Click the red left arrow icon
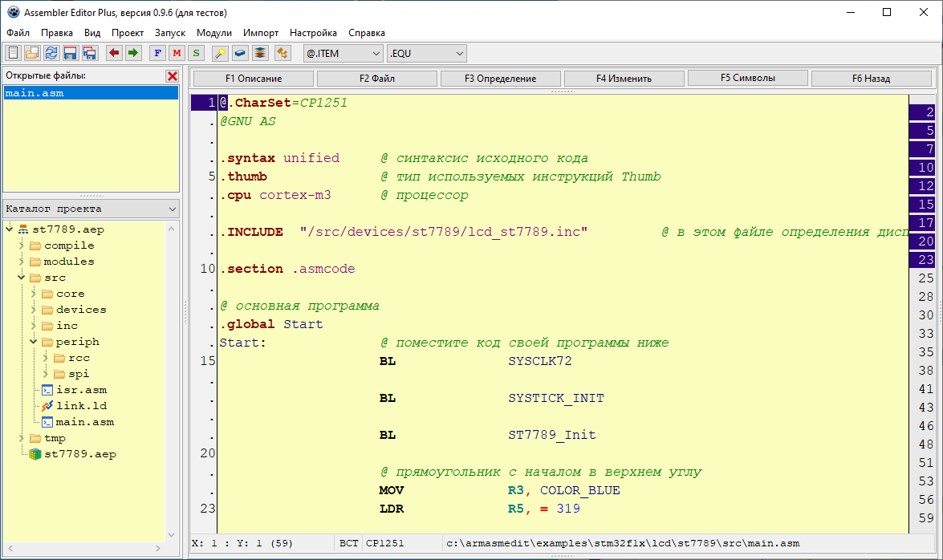The width and height of the screenshot is (943, 560). click(115, 54)
